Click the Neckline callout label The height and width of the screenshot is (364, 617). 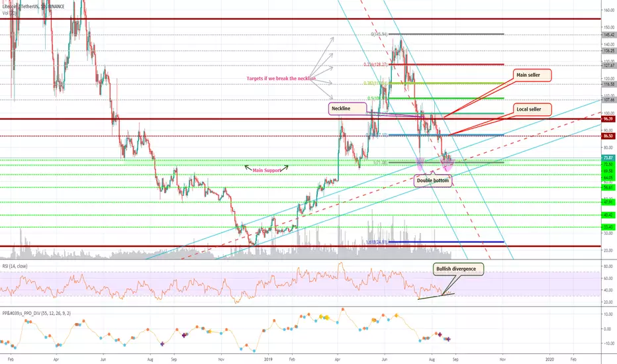[348, 109]
